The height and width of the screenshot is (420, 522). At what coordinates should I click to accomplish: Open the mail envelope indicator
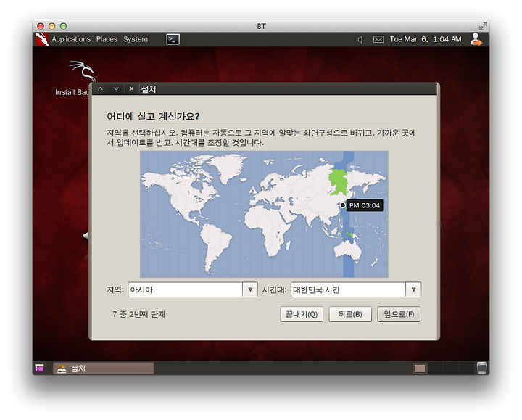pyautogui.click(x=378, y=39)
